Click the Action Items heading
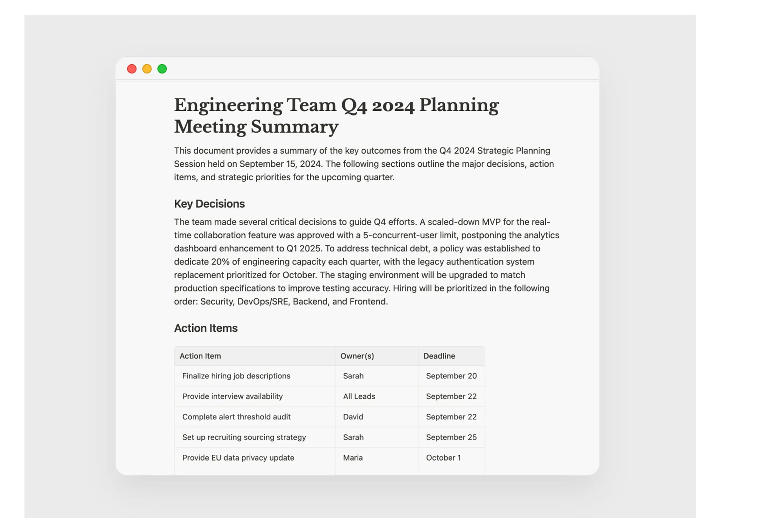 206,328
